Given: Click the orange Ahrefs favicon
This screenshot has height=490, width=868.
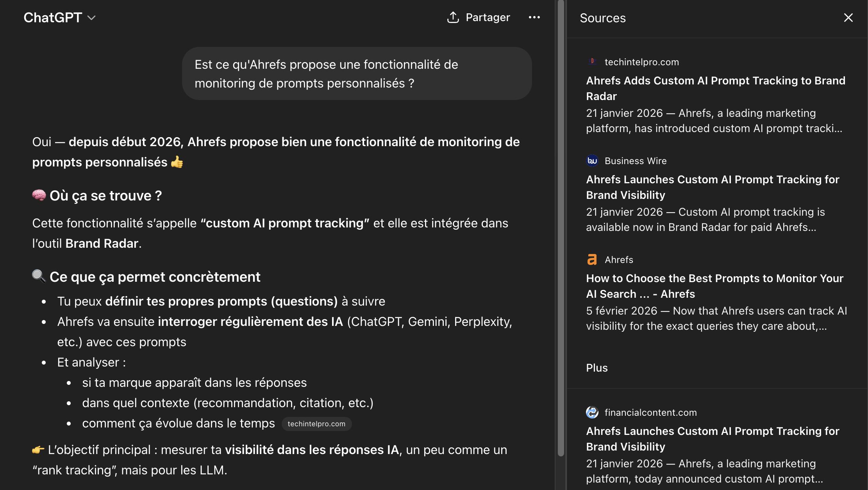Looking at the screenshot, I should point(592,259).
